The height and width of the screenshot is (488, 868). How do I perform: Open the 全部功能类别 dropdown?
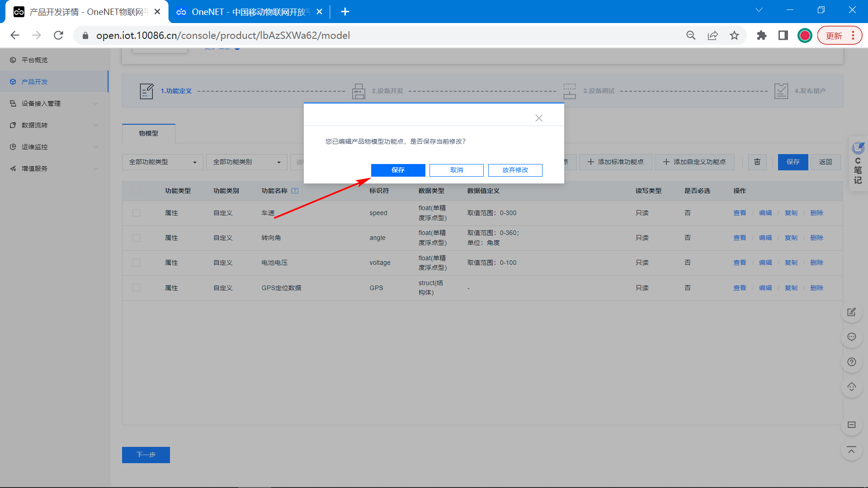(x=246, y=162)
